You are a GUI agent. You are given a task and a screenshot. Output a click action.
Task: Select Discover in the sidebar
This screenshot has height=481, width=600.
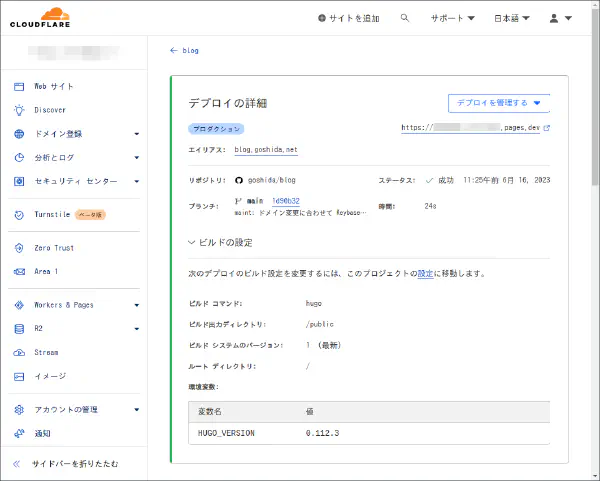pyautogui.click(x=50, y=110)
